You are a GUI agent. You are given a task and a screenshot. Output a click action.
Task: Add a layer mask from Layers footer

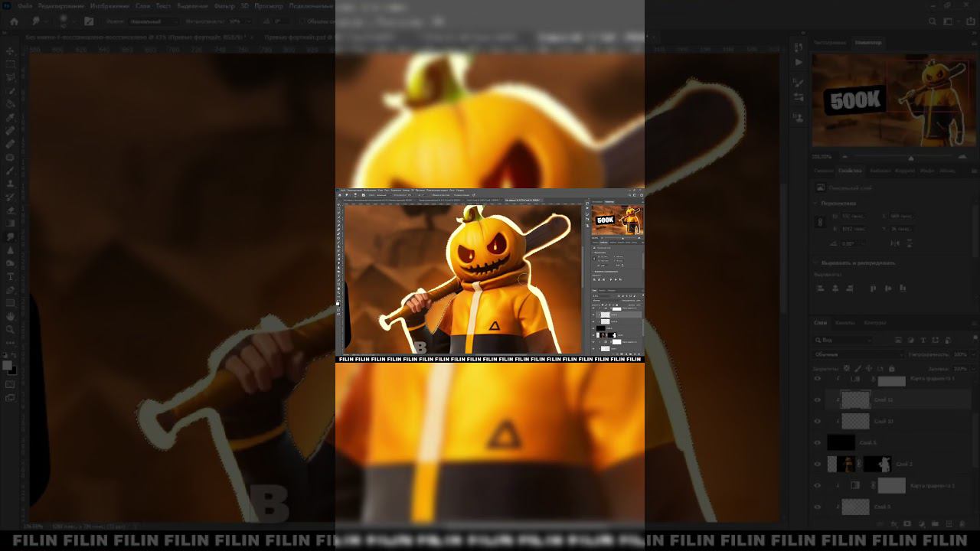(907, 524)
